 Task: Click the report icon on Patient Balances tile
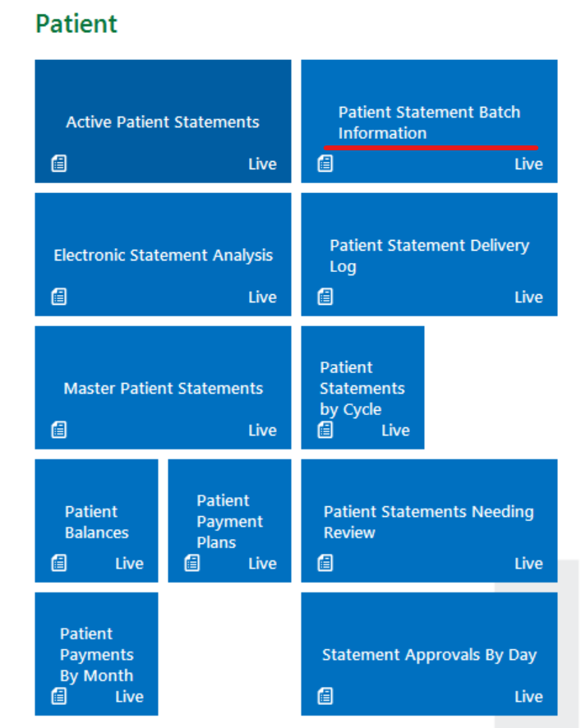[x=59, y=563]
